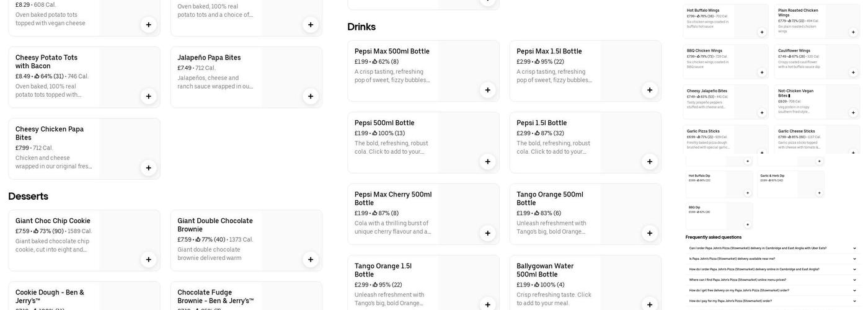Click the Desserts section heading
868x310 pixels.
(28, 197)
